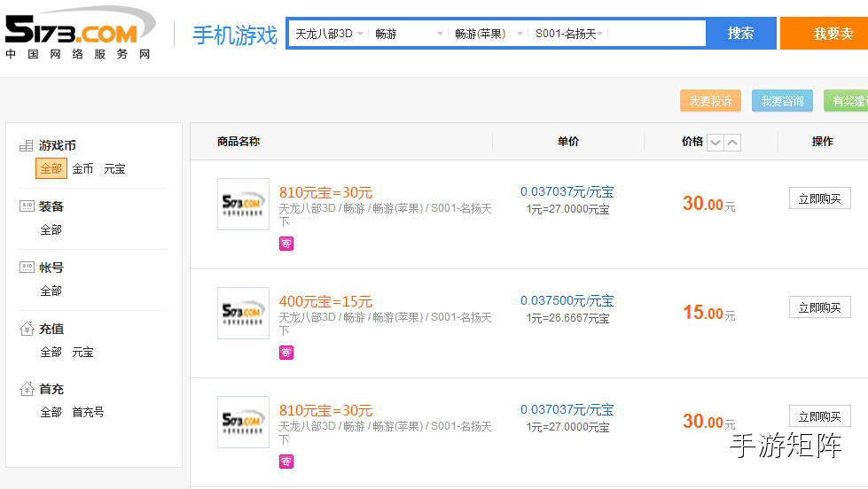The width and height of the screenshot is (868, 489).
Task: Click the 1元=26.6667元宝 rate text
Action: 568,319
